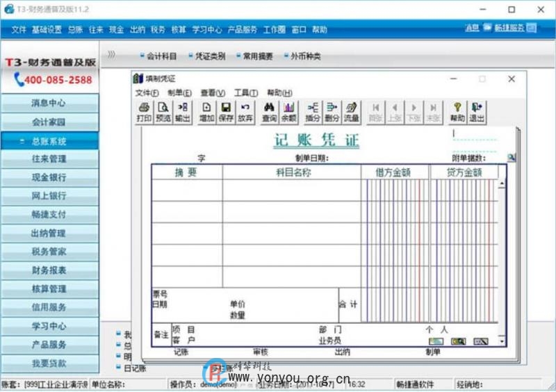The height and width of the screenshot is (392, 556).
Task: Click first row 借方金额 cell
Action: pyautogui.click(x=395, y=190)
